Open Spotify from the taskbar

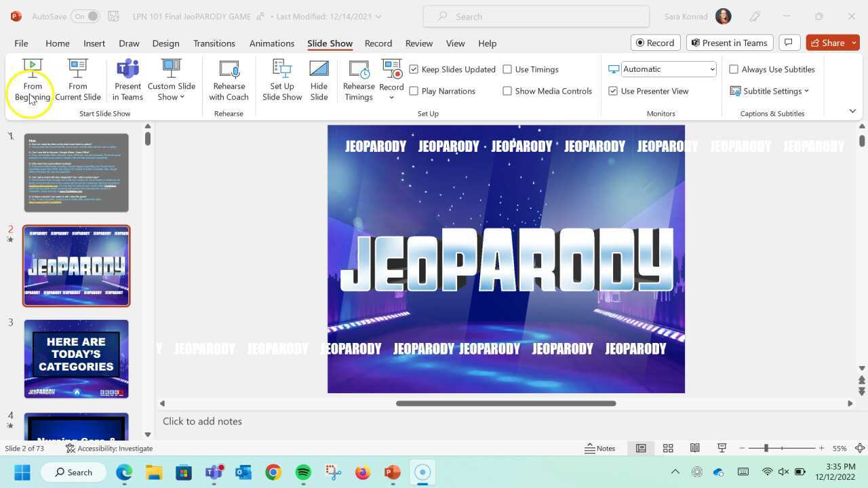click(302, 472)
